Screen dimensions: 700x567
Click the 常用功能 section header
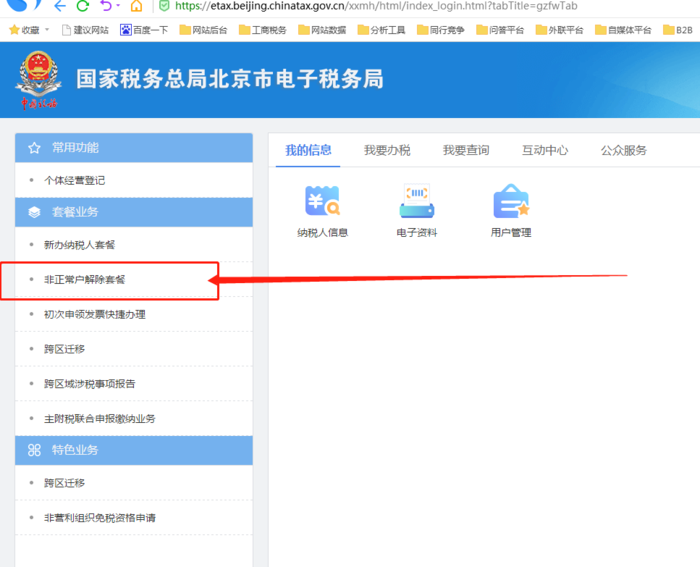(134, 148)
